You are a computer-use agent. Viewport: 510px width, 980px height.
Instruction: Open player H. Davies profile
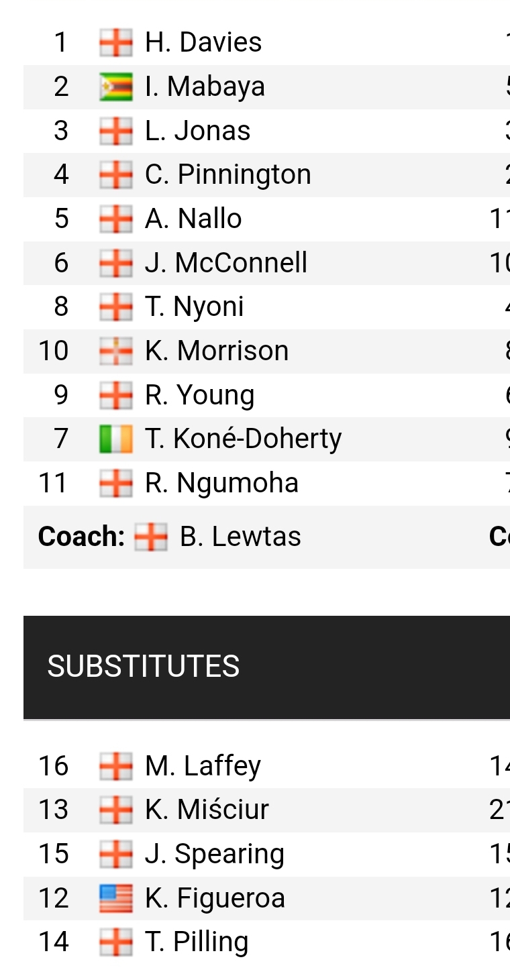(x=203, y=42)
